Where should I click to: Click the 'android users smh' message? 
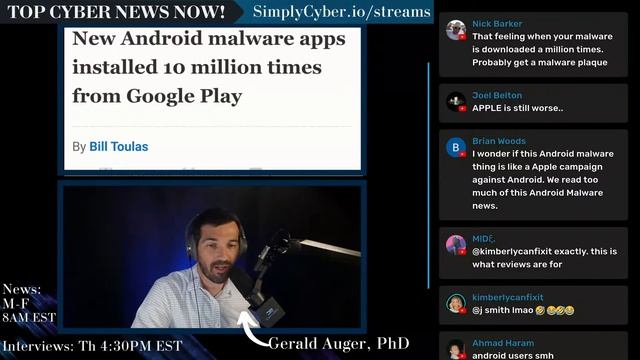tap(513, 356)
